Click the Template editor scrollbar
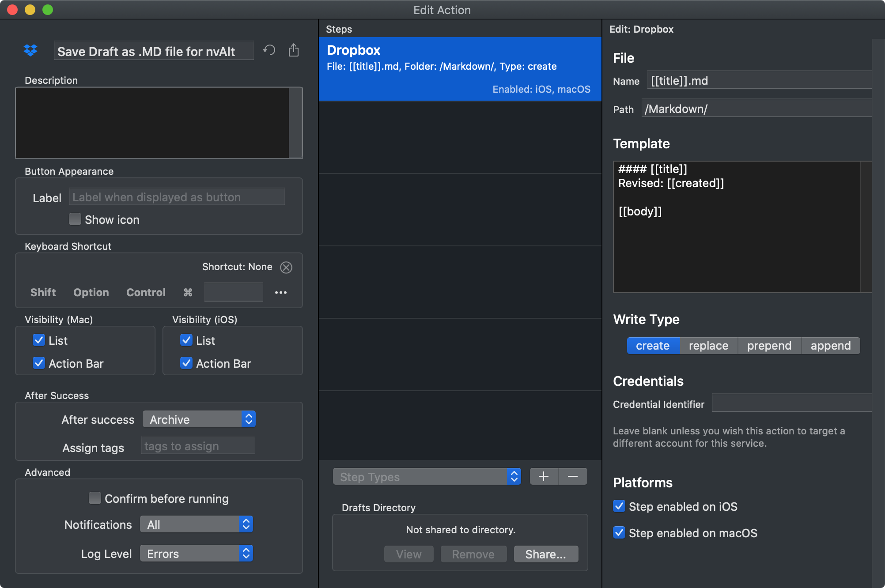Screen dimensions: 885x588 click(x=866, y=227)
